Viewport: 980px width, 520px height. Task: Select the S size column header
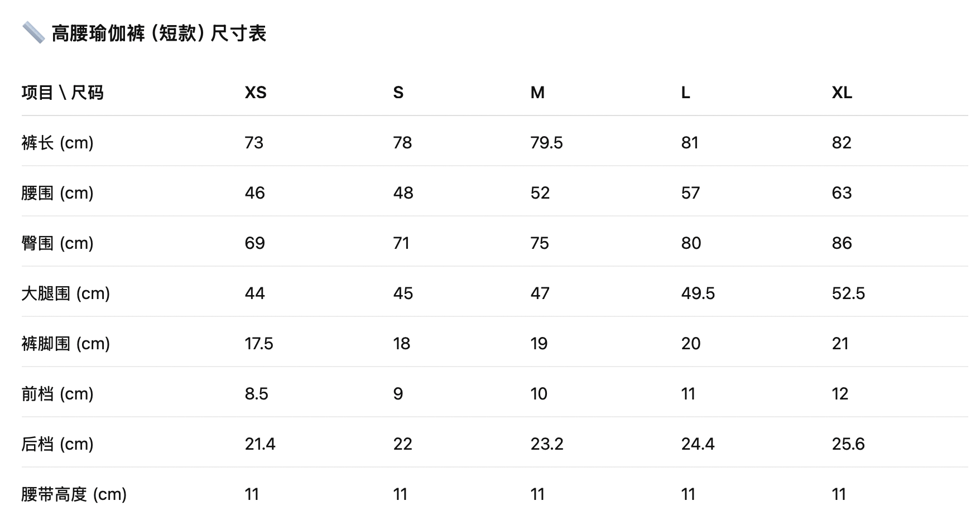(x=398, y=93)
